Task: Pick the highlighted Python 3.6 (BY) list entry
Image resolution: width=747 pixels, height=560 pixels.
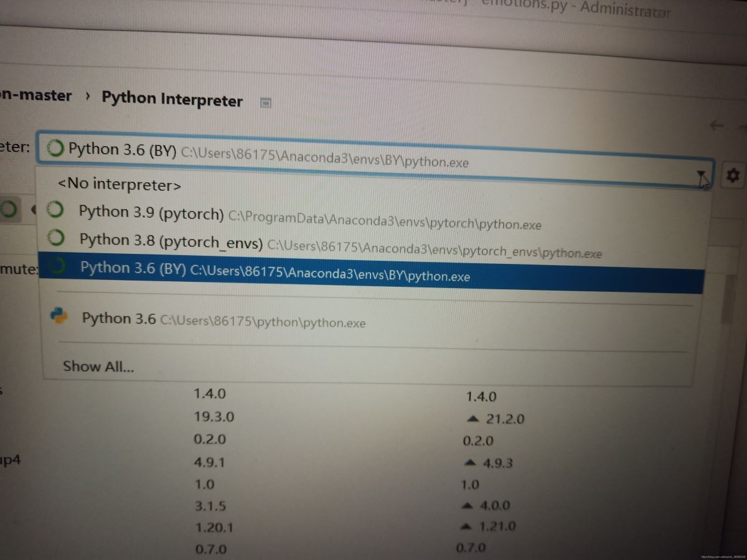Action: pos(274,271)
